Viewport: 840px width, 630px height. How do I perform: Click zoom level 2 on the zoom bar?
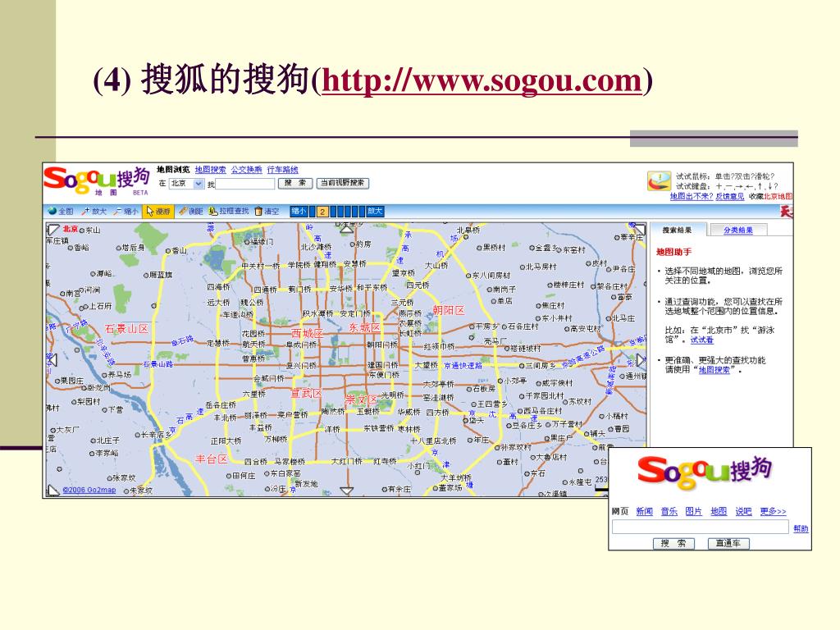click(322, 212)
